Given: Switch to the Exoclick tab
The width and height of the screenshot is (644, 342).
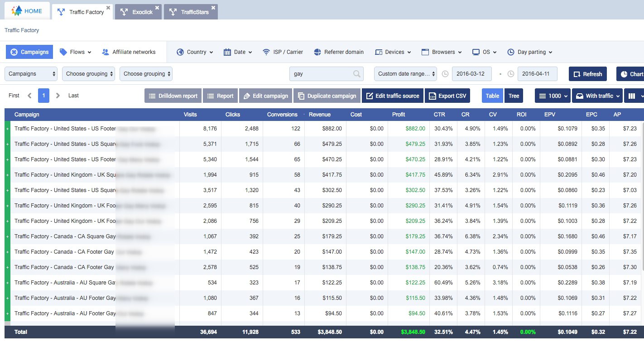Looking at the screenshot, I should click(138, 12).
